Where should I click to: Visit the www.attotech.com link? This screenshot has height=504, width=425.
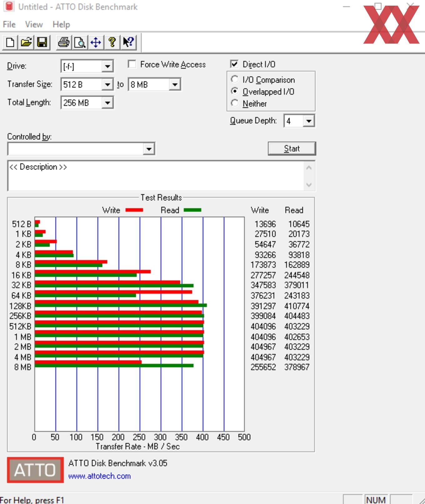click(99, 476)
